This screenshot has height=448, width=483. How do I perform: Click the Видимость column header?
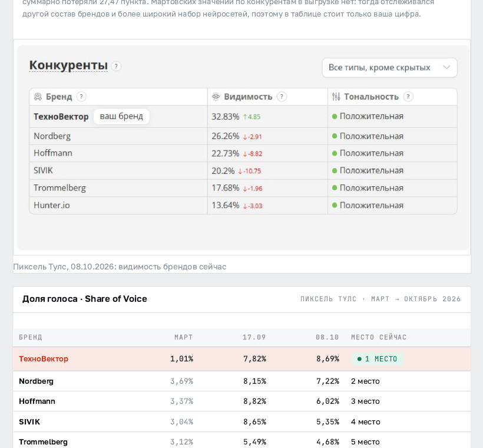(248, 97)
